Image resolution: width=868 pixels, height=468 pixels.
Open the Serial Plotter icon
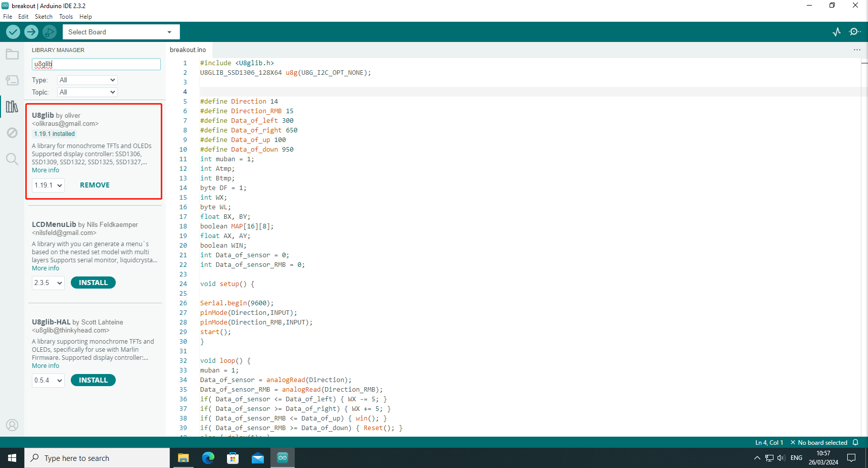point(837,32)
